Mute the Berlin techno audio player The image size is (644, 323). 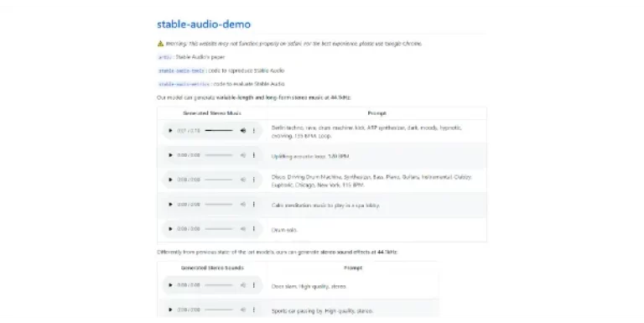tap(243, 131)
